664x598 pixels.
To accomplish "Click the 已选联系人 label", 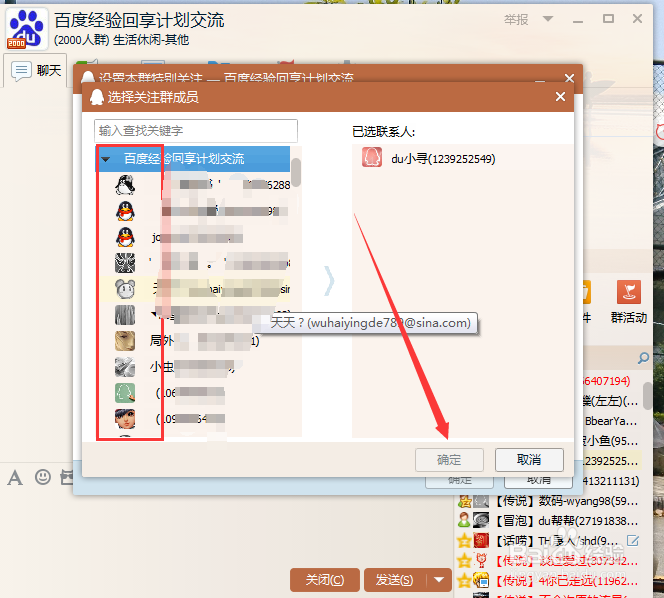I will (383, 132).
